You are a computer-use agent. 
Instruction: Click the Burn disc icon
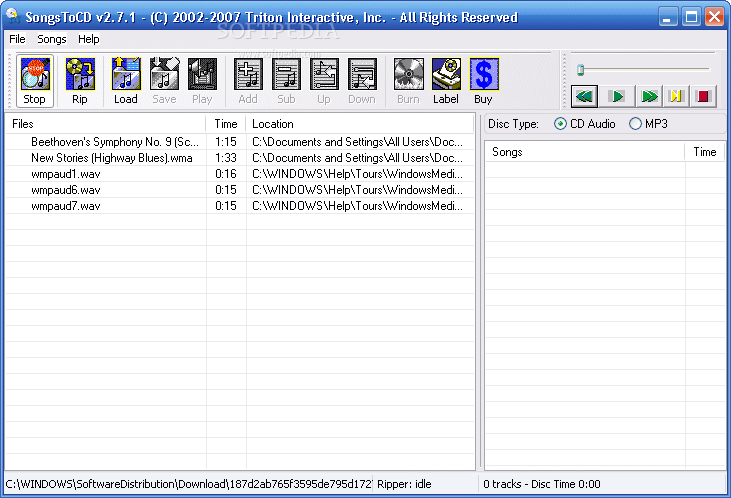tap(408, 81)
